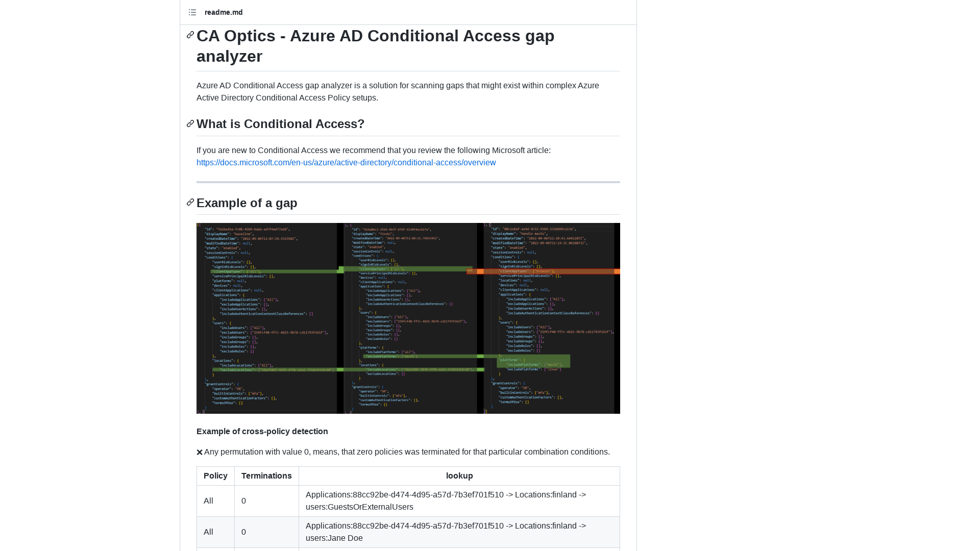Select the "Terminations" column header

[x=266, y=475]
